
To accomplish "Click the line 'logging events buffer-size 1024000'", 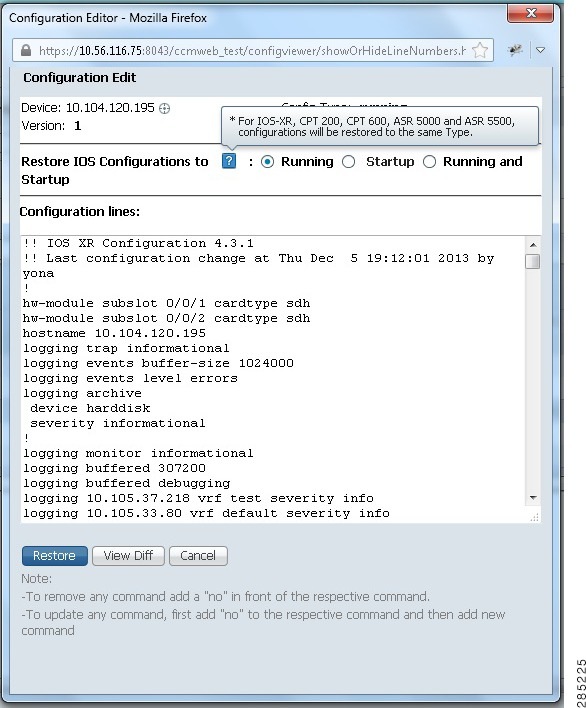I will click(x=158, y=363).
